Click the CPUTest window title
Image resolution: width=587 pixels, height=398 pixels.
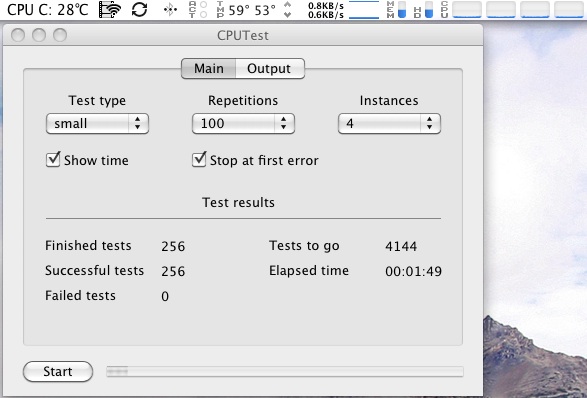pos(243,36)
